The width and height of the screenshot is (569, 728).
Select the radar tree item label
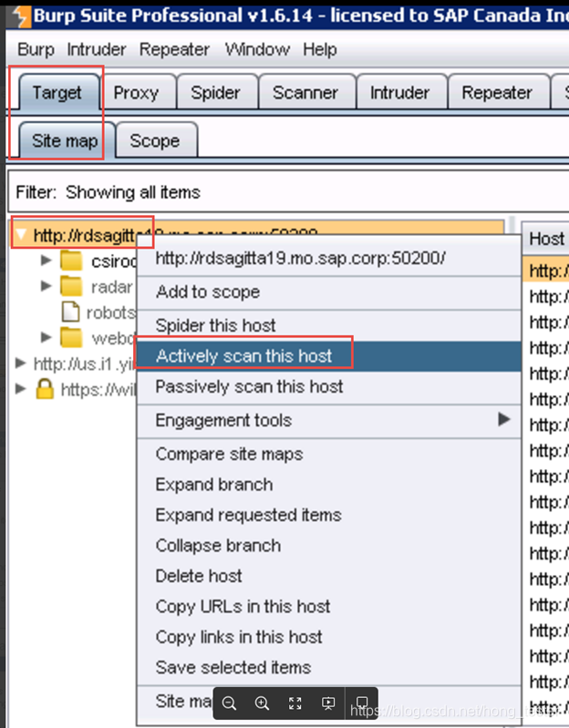tap(112, 287)
